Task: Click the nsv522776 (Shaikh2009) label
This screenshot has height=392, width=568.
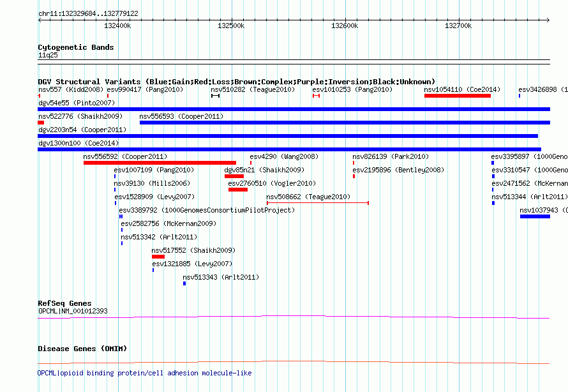Action: tap(80, 116)
